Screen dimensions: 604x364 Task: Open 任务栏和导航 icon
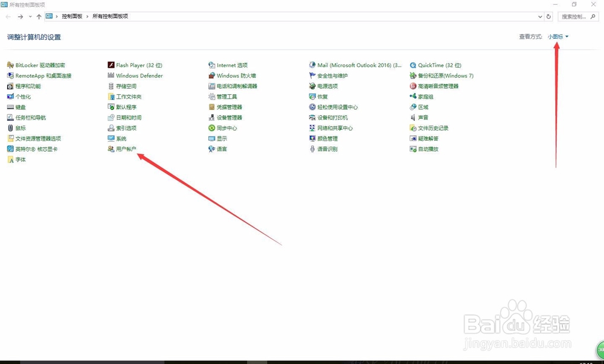click(x=10, y=118)
